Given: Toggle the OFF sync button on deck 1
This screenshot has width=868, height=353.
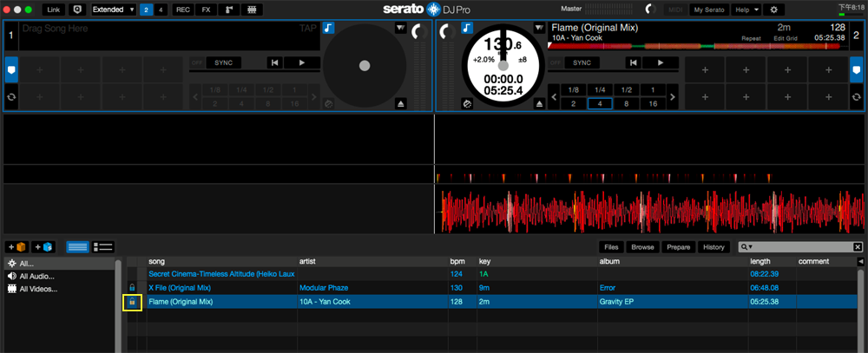Looking at the screenshot, I should point(197,62).
